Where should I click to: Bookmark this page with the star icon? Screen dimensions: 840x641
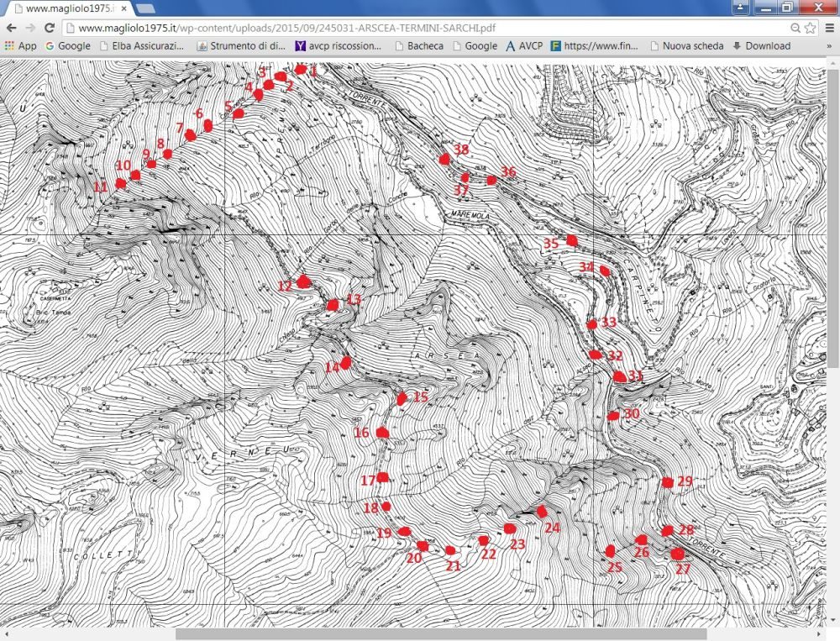(x=810, y=28)
